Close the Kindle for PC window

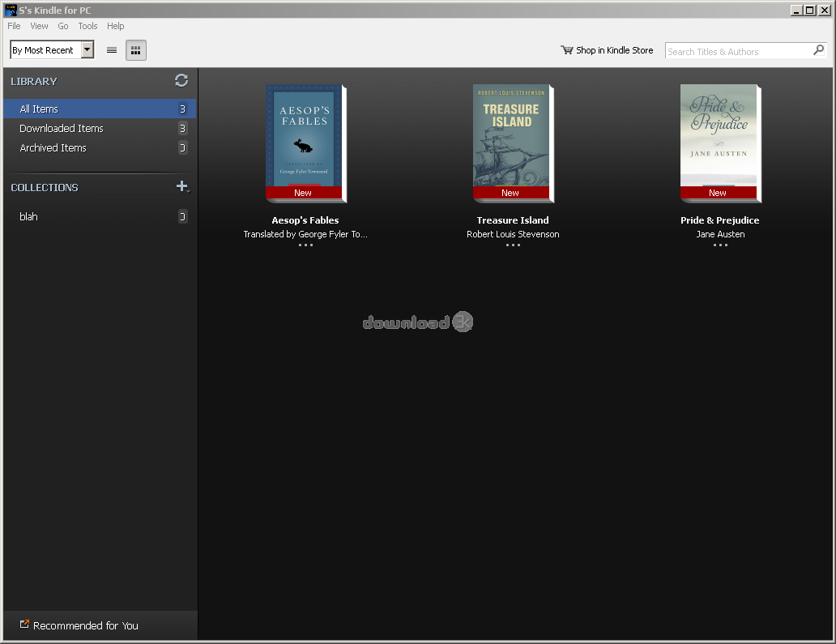point(825,11)
